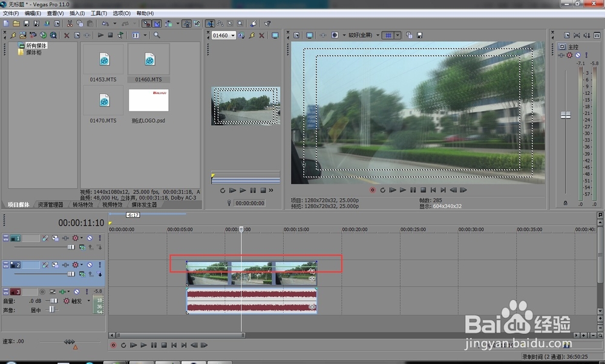
Task: Toggle overlay grid in the video preview toolbar
Action: click(388, 35)
